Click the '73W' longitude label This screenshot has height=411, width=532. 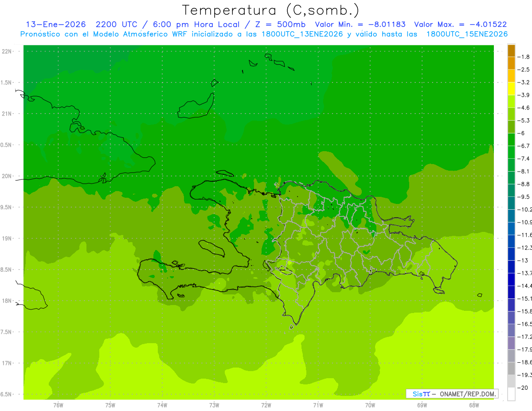214,405
